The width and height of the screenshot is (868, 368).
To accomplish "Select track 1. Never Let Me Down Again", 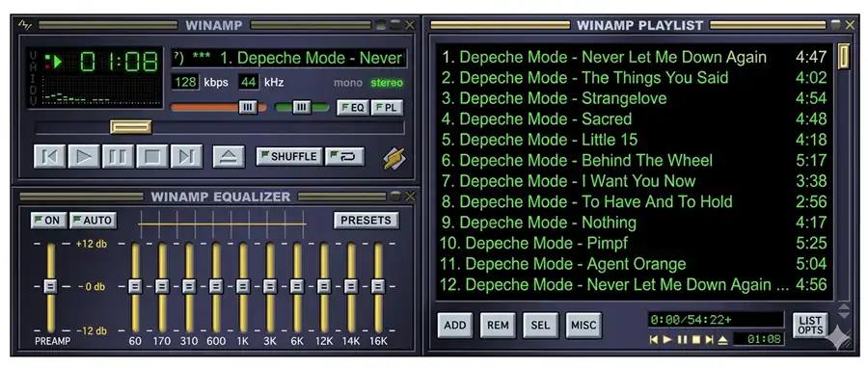I will click(634, 57).
